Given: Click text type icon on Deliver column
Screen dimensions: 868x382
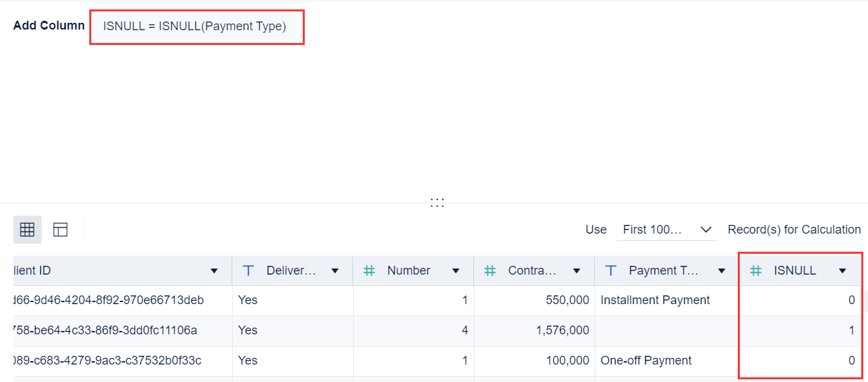Looking at the screenshot, I should (x=248, y=271).
